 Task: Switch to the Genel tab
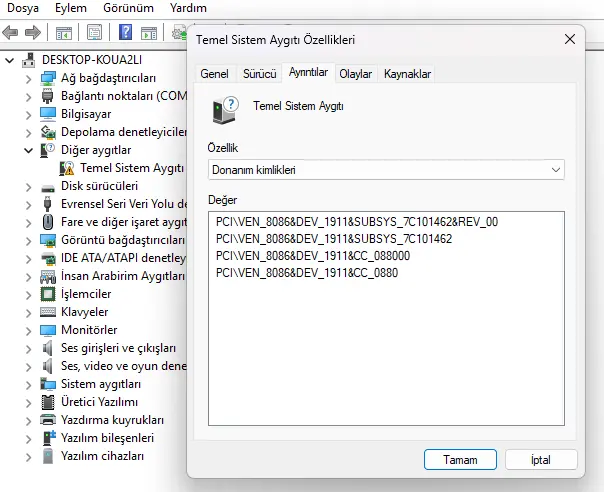(x=214, y=74)
